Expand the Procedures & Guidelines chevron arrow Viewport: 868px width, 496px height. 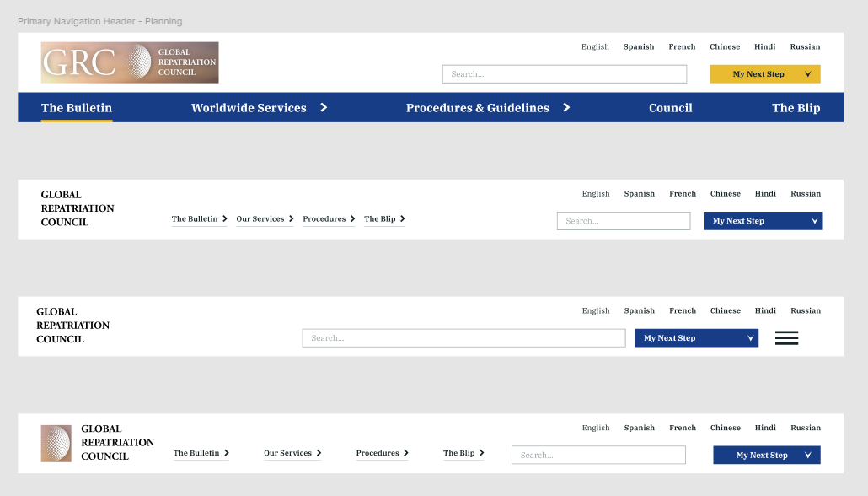tap(566, 107)
